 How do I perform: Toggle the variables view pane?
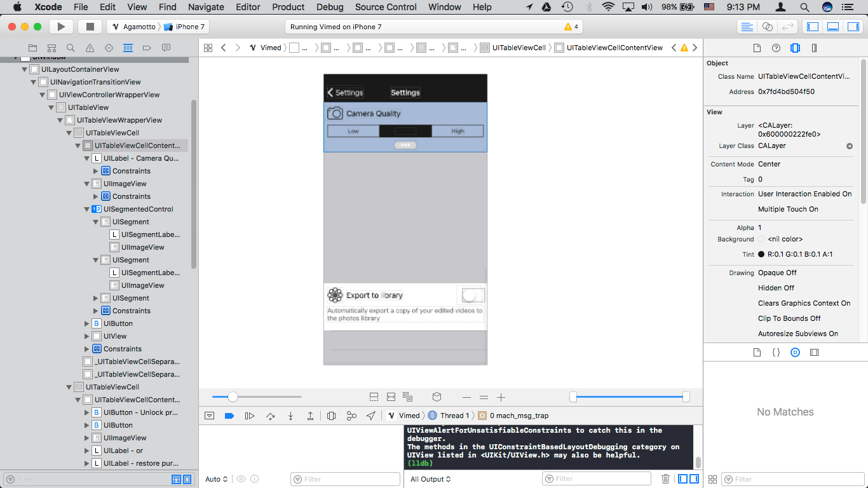[682, 479]
